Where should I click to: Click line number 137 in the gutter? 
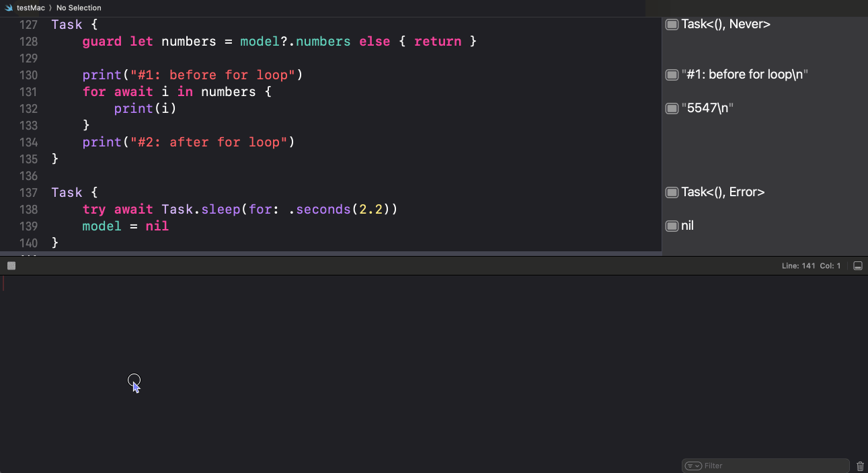pos(28,193)
